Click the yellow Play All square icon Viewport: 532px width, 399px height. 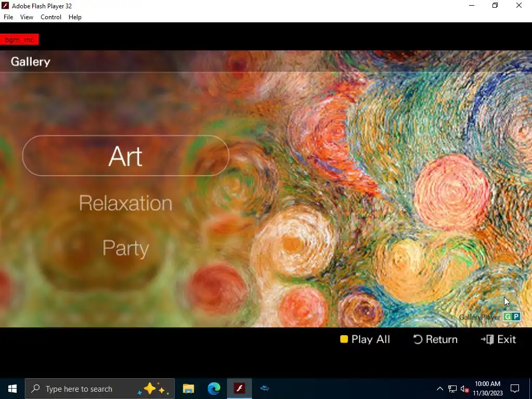tap(344, 339)
